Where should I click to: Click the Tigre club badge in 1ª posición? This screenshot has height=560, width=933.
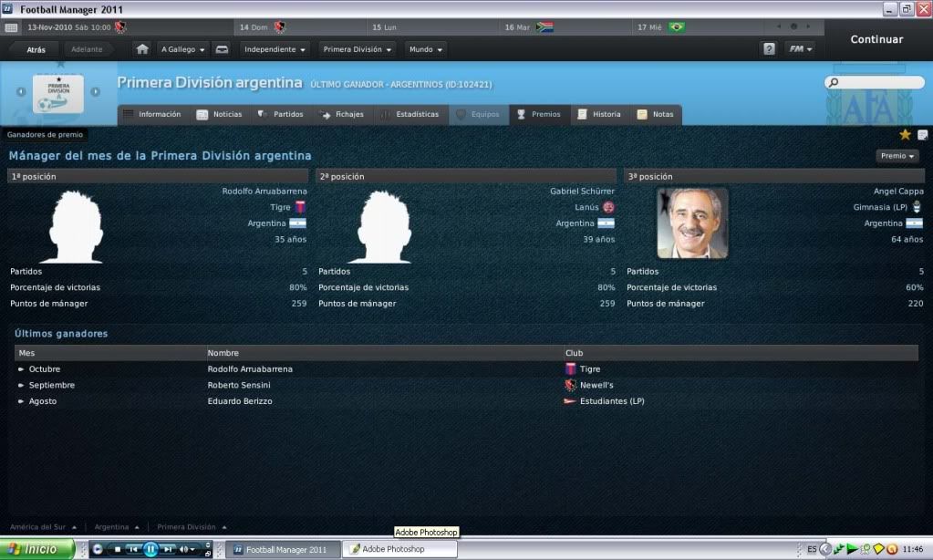click(300, 207)
